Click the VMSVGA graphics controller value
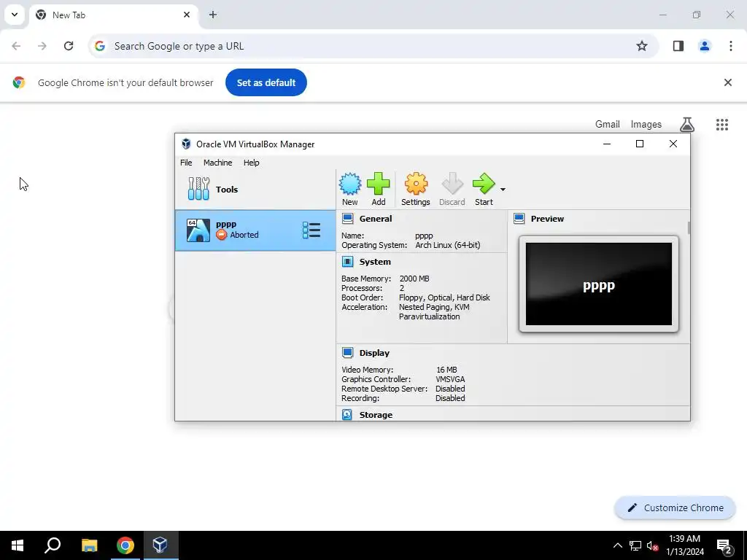Screen dimensions: 747x560 pyautogui.click(x=450, y=379)
